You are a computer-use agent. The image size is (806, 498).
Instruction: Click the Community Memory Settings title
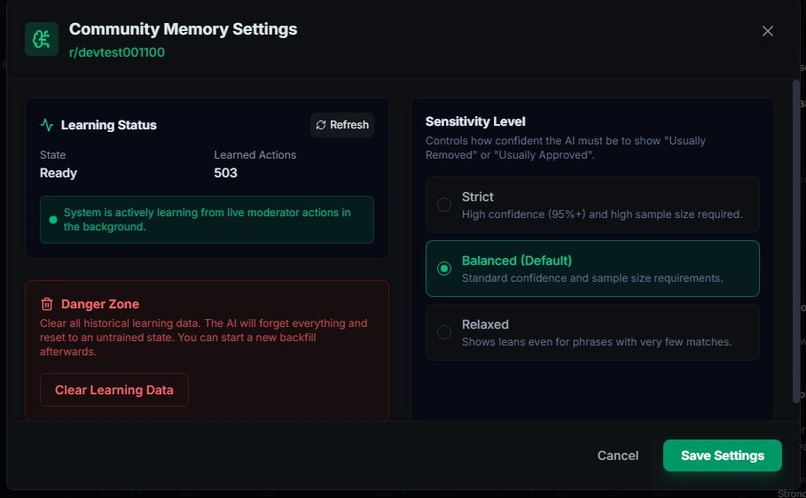click(x=183, y=29)
